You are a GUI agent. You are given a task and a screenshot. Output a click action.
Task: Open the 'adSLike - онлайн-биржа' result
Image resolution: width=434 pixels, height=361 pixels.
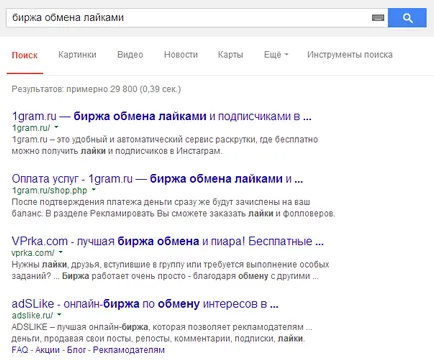(145, 304)
